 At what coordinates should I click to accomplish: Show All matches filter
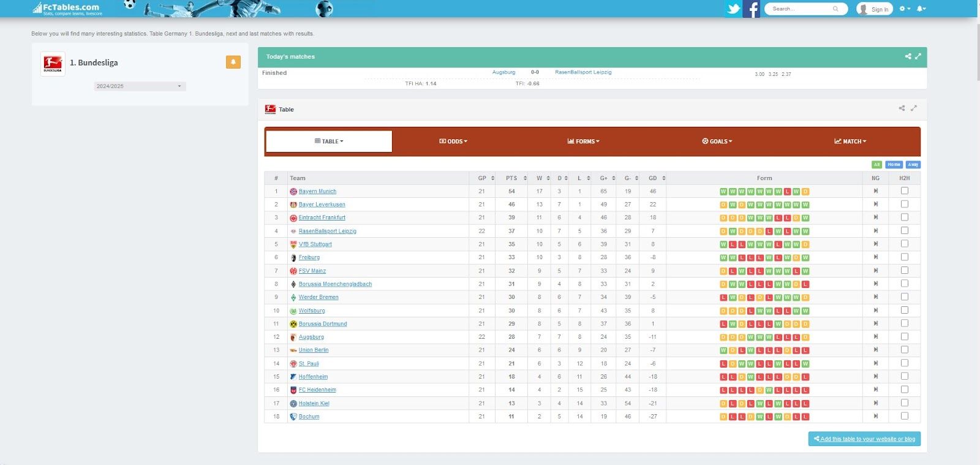click(877, 164)
